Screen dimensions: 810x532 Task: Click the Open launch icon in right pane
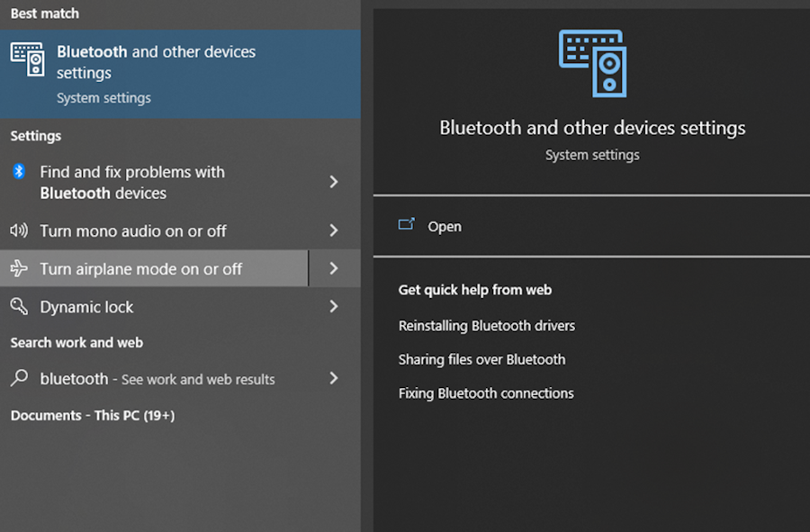[406, 225]
